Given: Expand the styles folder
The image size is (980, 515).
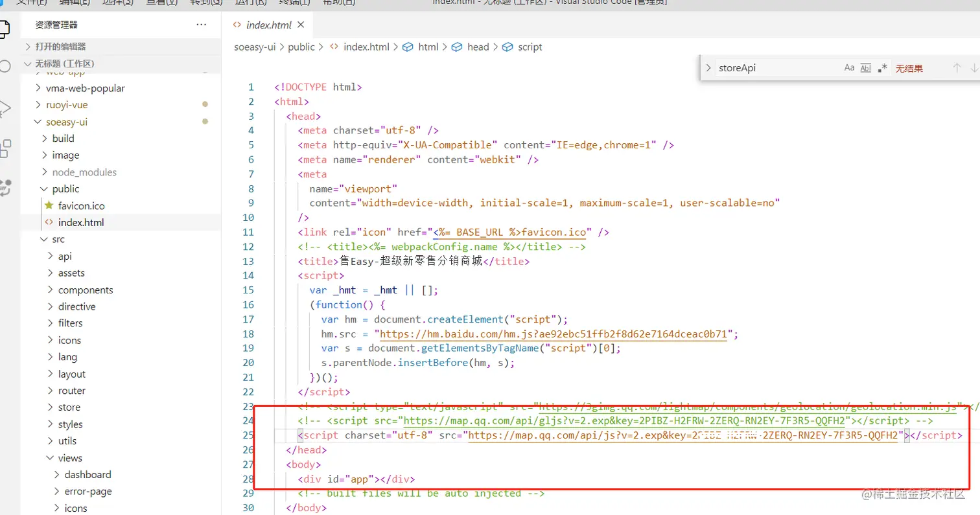Looking at the screenshot, I should click(x=51, y=424).
